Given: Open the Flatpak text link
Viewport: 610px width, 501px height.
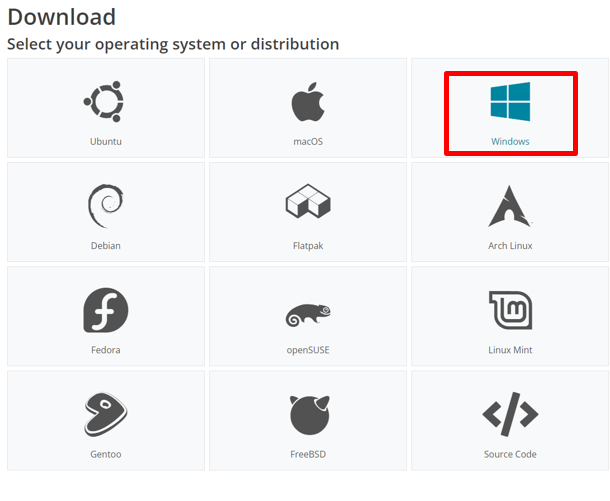Looking at the screenshot, I should coord(308,246).
